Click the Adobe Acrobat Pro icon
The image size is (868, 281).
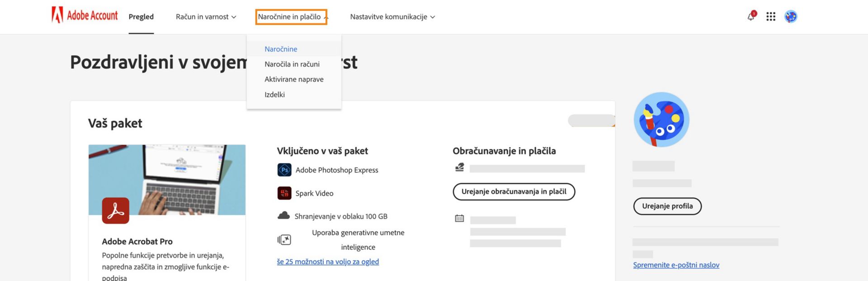[x=116, y=210]
